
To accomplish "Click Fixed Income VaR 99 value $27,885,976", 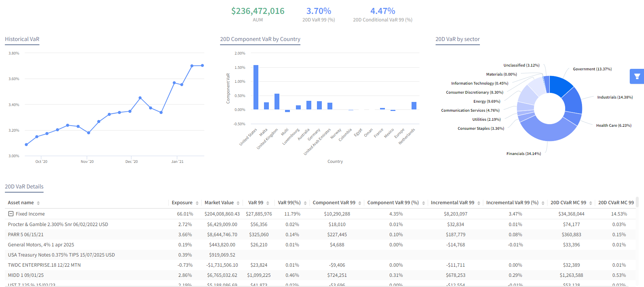I will pyautogui.click(x=259, y=214).
